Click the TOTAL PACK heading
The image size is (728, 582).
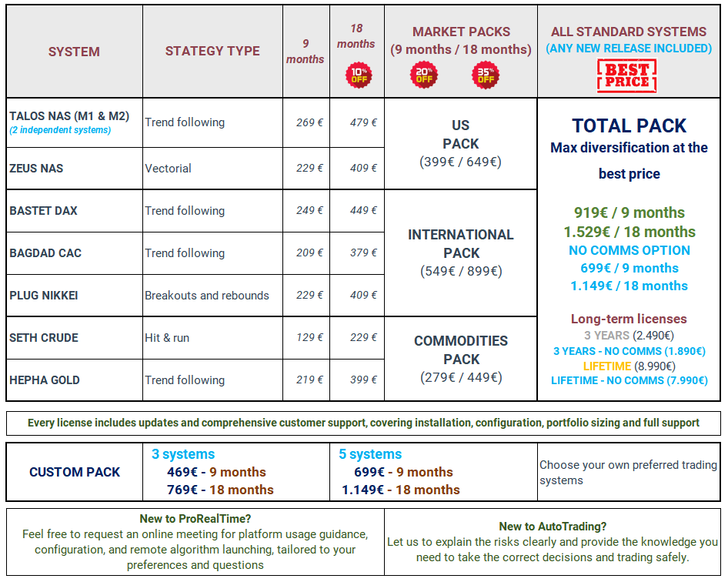pyautogui.click(x=629, y=126)
